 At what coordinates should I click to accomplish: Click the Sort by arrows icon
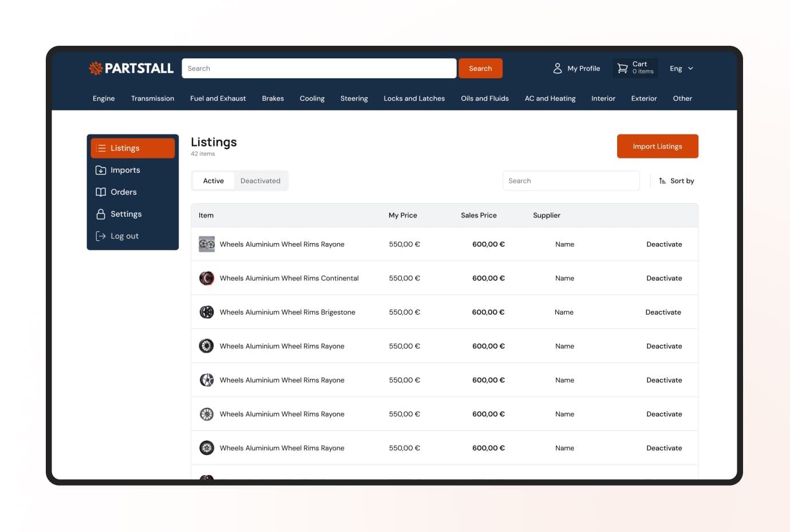[662, 181]
